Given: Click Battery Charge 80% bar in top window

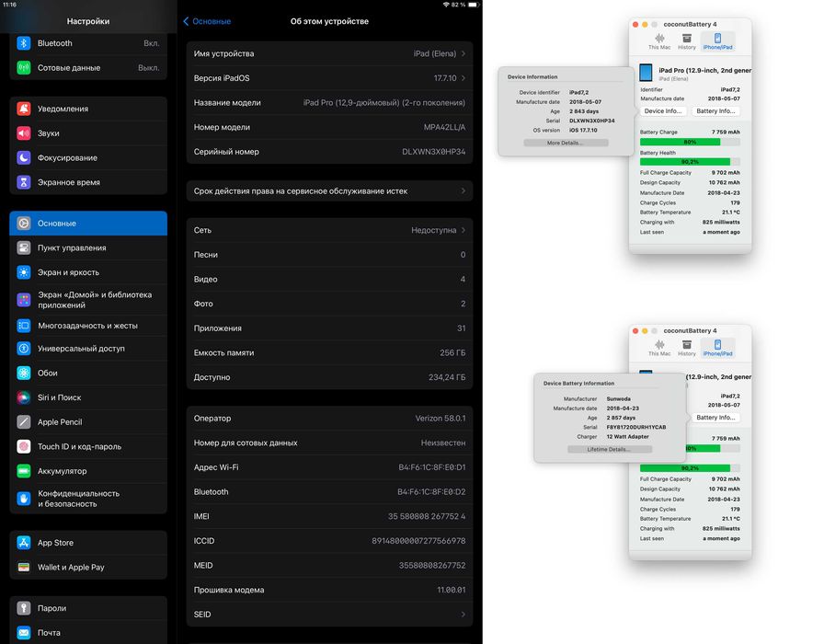Looking at the screenshot, I should pos(690,142).
